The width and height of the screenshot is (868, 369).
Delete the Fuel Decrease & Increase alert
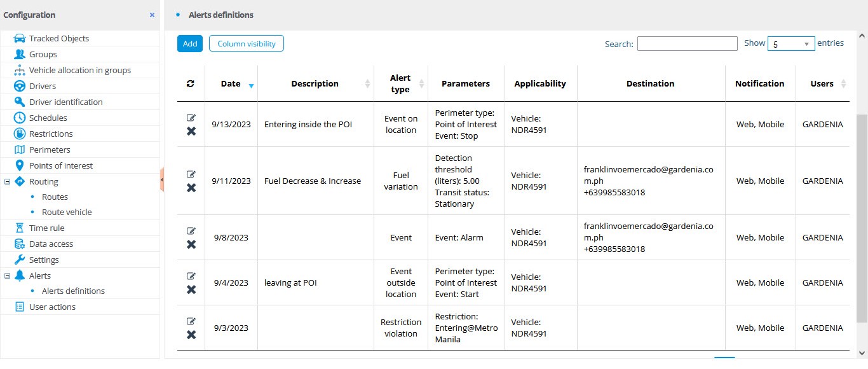pyautogui.click(x=191, y=188)
